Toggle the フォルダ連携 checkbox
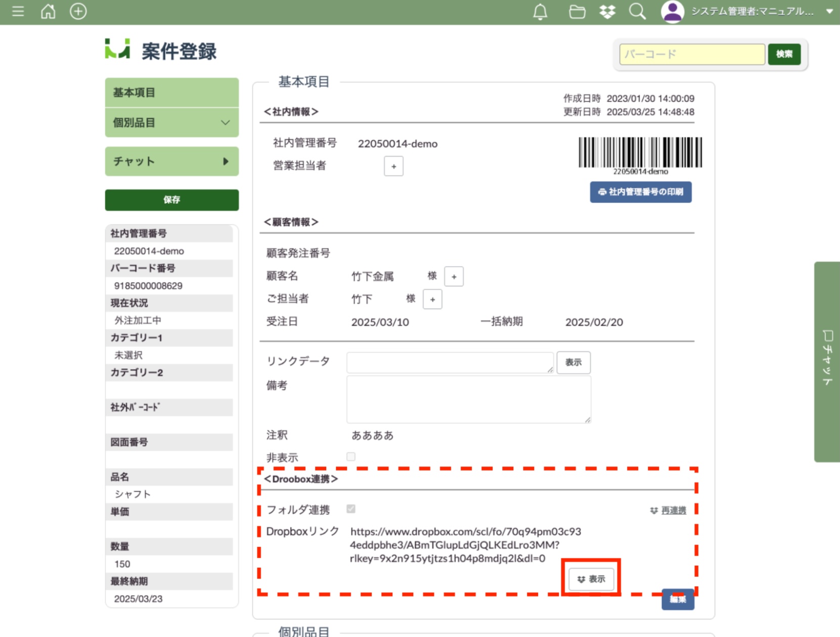Viewport: 840px width, 637px height. pyautogui.click(x=351, y=509)
